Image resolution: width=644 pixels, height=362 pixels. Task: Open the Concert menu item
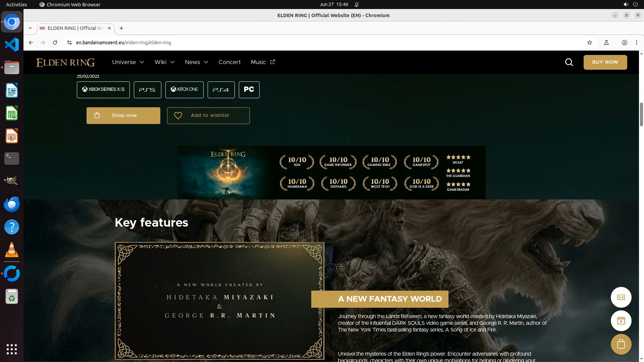(229, 62)
